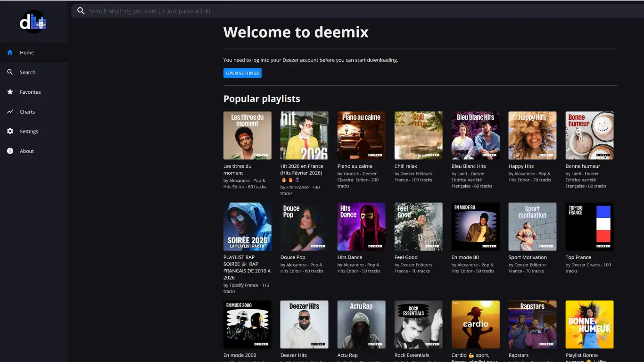Open the Sport Motivation playlist

[x=532, y=226]
